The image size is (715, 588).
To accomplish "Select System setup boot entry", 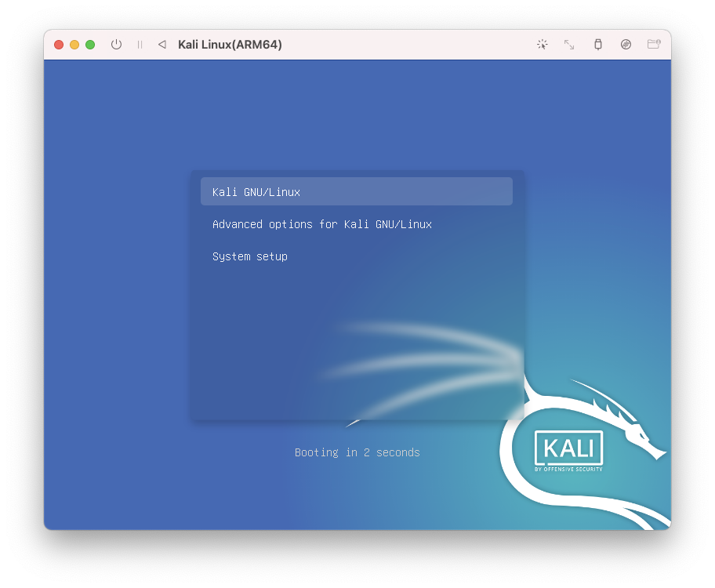I will pyautogui.click(x=250, y=256).
